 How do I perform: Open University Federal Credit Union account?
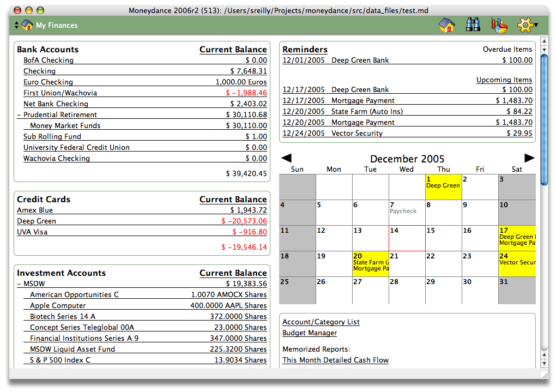77,148
